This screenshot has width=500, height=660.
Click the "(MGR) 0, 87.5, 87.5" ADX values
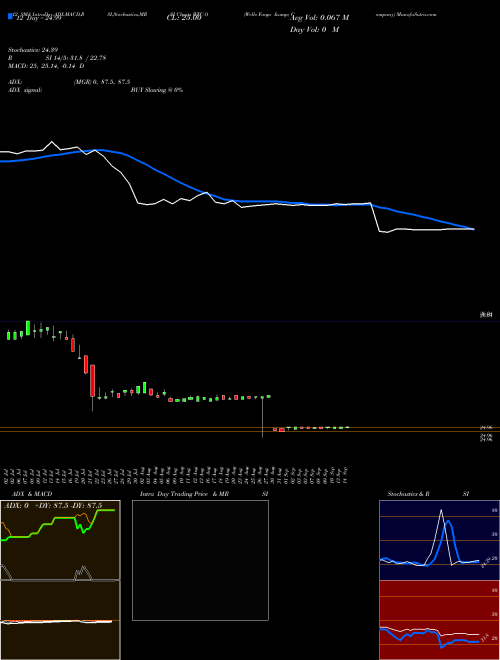click(x=101, y=82)
